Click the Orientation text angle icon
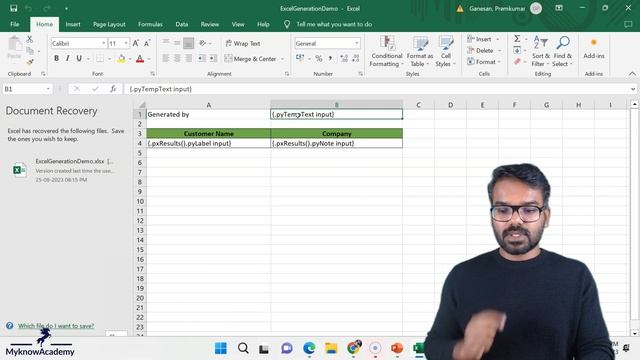This screenshot has height=360, width=640. [203, 43]
